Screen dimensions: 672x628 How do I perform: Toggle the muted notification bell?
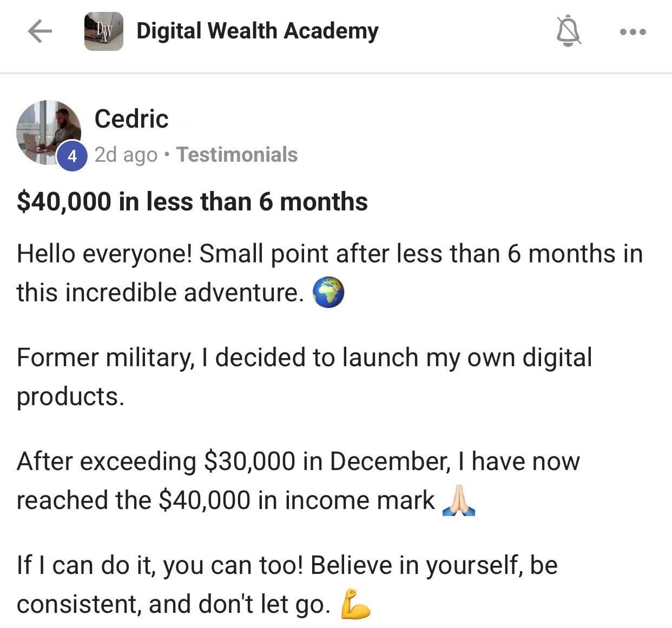click(x=569, y=31)
